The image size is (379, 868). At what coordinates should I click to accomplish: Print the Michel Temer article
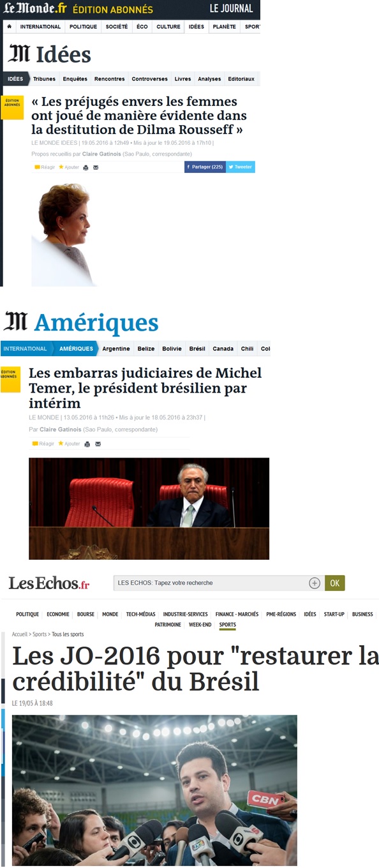pos(86,444)
